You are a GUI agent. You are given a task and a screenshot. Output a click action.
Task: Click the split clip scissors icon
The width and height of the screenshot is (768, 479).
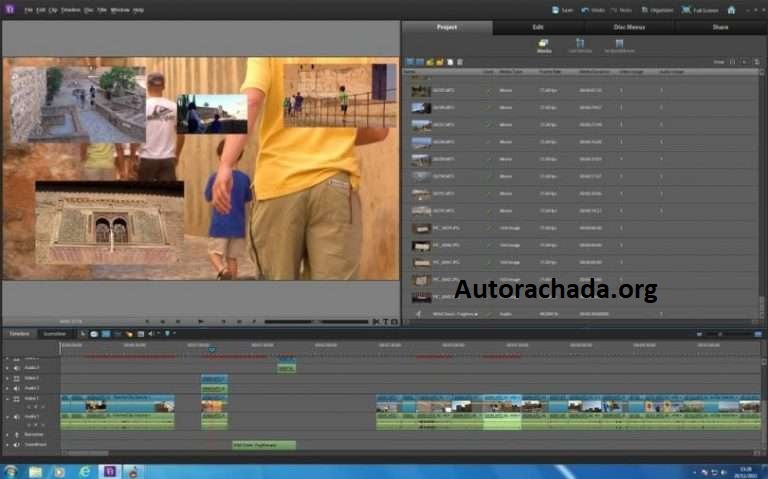point(376,322)
